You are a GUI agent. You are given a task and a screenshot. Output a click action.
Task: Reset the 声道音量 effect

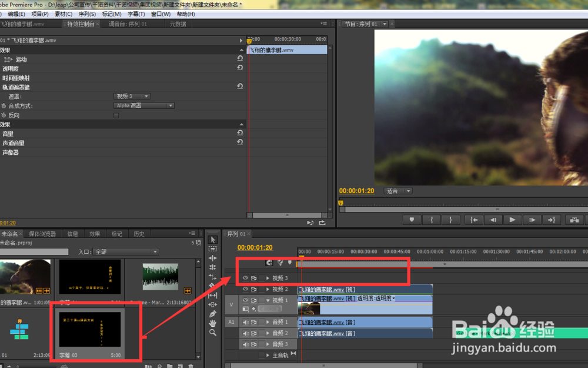[240, 142]
